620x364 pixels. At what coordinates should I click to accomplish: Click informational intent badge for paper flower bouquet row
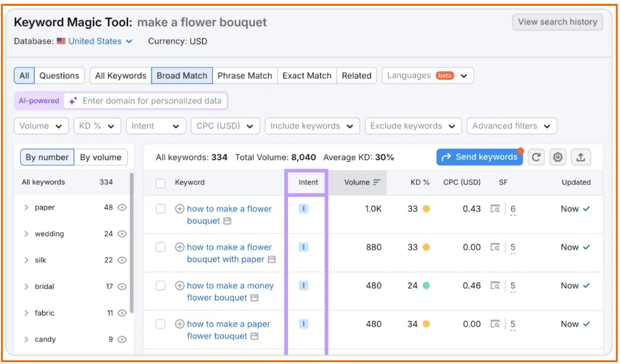303,324
